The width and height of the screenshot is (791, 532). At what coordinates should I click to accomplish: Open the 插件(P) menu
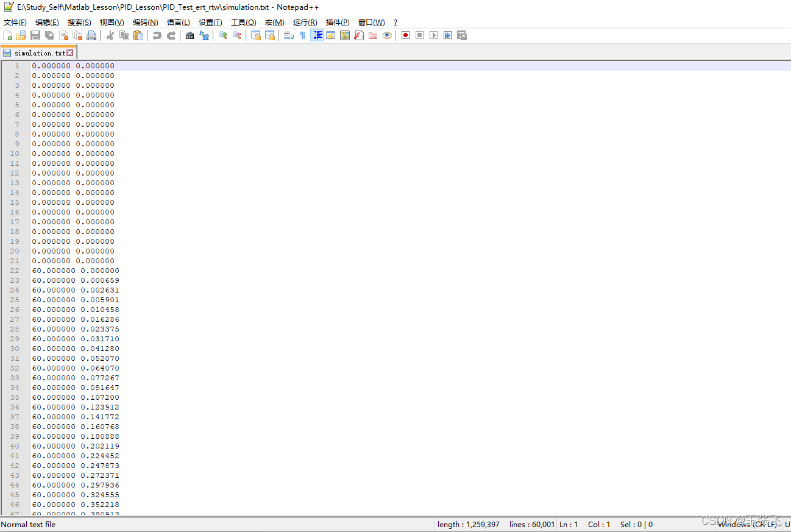tap(338, 23)
